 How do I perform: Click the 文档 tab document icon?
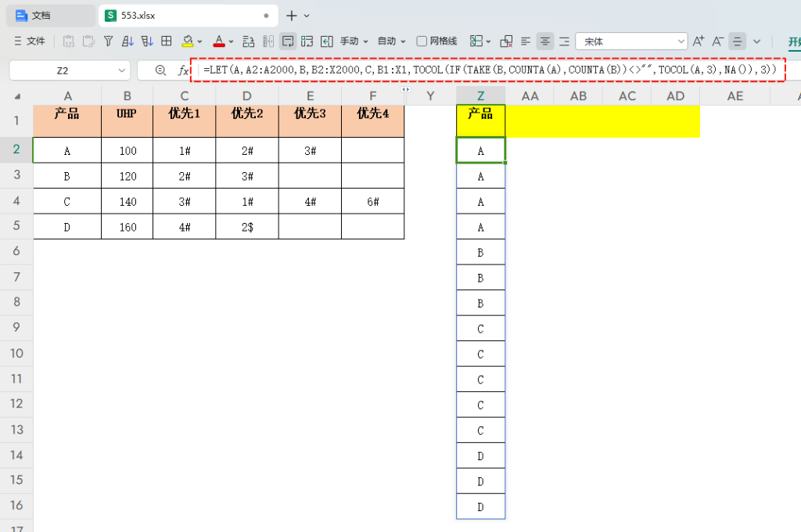pyautogui.click(x=21, y=16)
